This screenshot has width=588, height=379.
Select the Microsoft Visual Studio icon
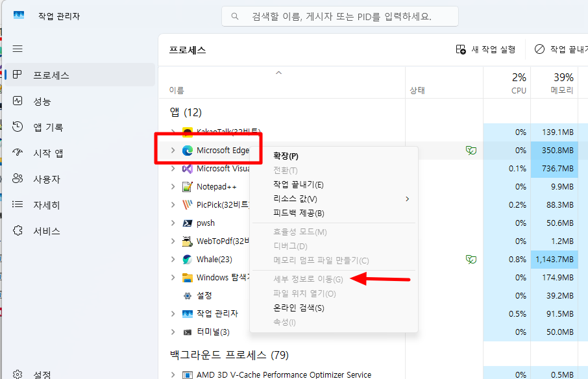[x=188, y=169]
